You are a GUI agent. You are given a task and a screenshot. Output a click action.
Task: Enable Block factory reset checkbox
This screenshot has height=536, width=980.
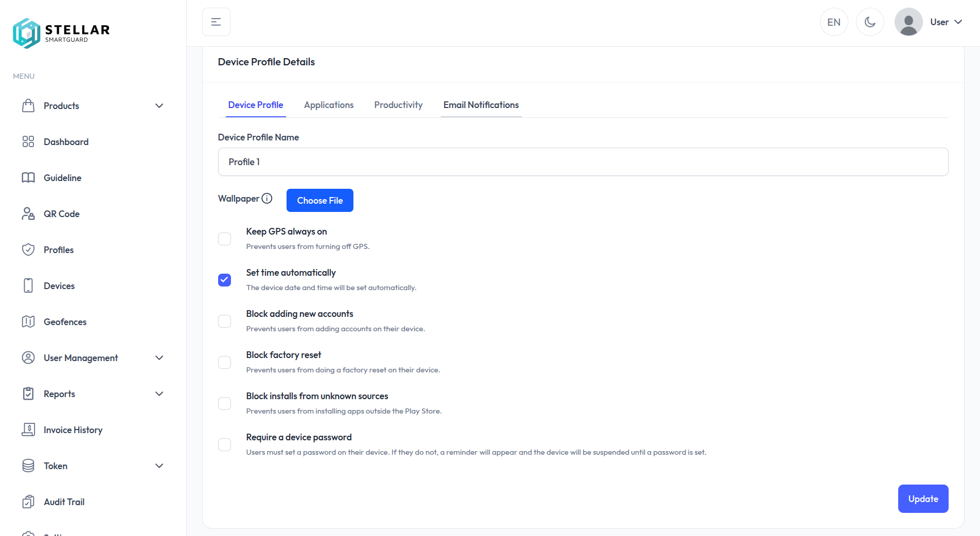coord(225,363)
